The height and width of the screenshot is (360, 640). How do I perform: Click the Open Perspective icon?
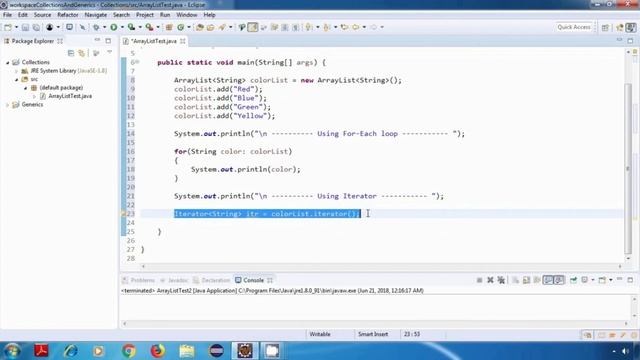605,27
